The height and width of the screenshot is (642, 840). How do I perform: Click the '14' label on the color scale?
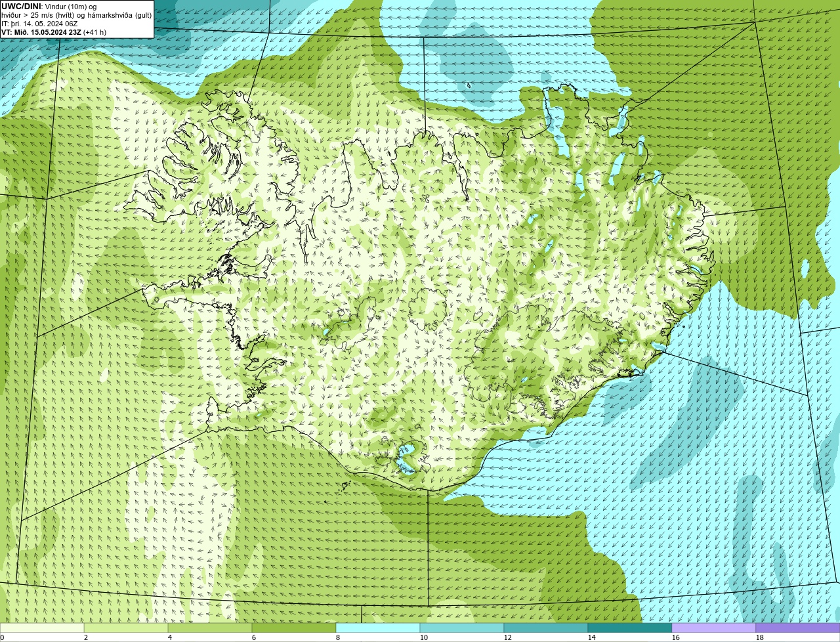tap(592, 637)
